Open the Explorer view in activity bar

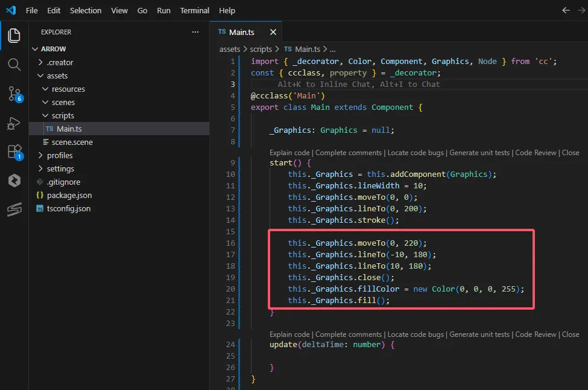[14, 36]
